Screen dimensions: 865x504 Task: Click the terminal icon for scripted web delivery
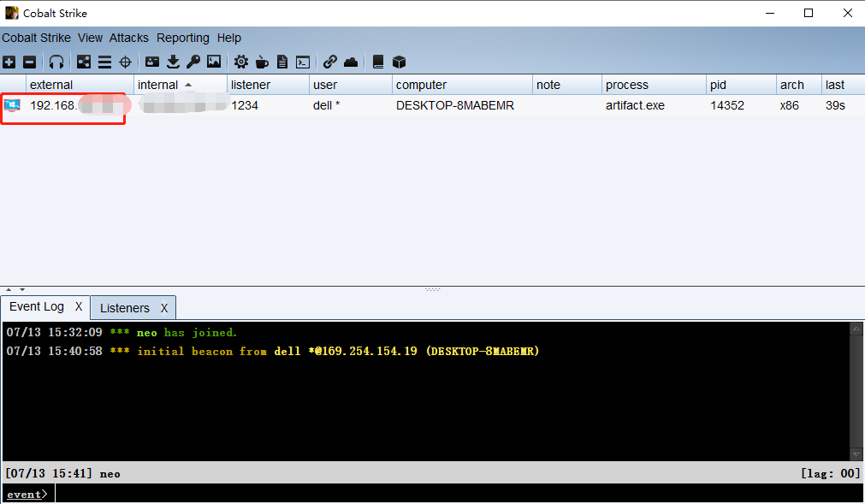[x=303, y=62]
